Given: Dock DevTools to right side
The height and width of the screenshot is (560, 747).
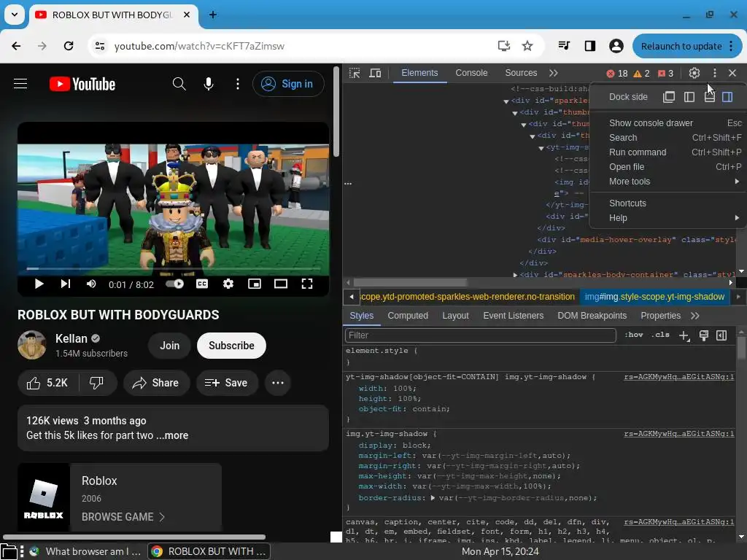Looking at the screenshot, I should tap(727, 97).
